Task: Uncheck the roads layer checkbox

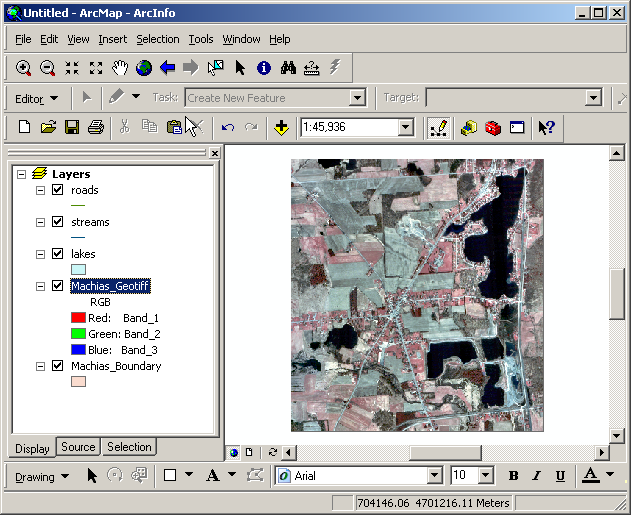Action: pos(57,190)
